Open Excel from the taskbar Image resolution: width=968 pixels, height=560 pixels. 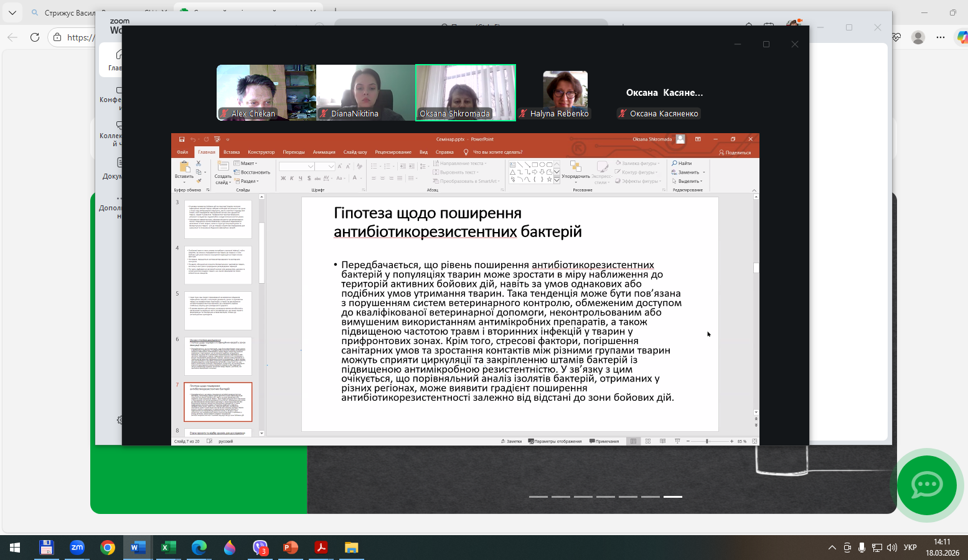click(x=168, y=548)
